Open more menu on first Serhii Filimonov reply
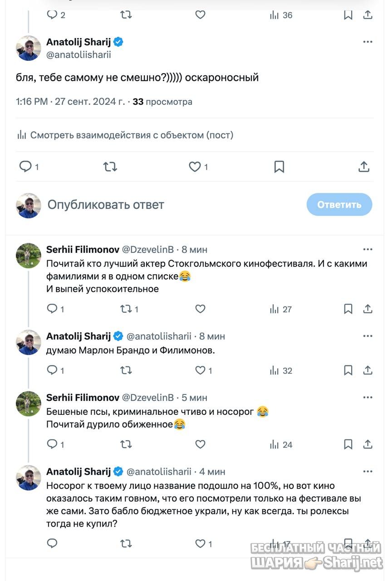This screenshot has width=392, height=581. 367,249
